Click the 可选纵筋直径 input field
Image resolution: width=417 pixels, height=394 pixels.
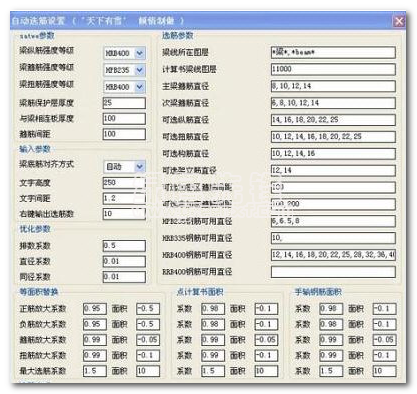point(333,120)
